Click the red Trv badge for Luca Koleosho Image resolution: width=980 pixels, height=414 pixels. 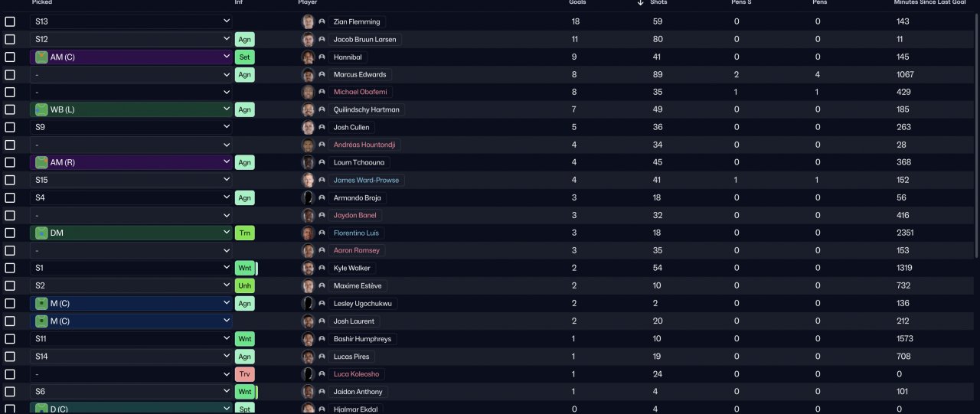click(x=244, y=374)
